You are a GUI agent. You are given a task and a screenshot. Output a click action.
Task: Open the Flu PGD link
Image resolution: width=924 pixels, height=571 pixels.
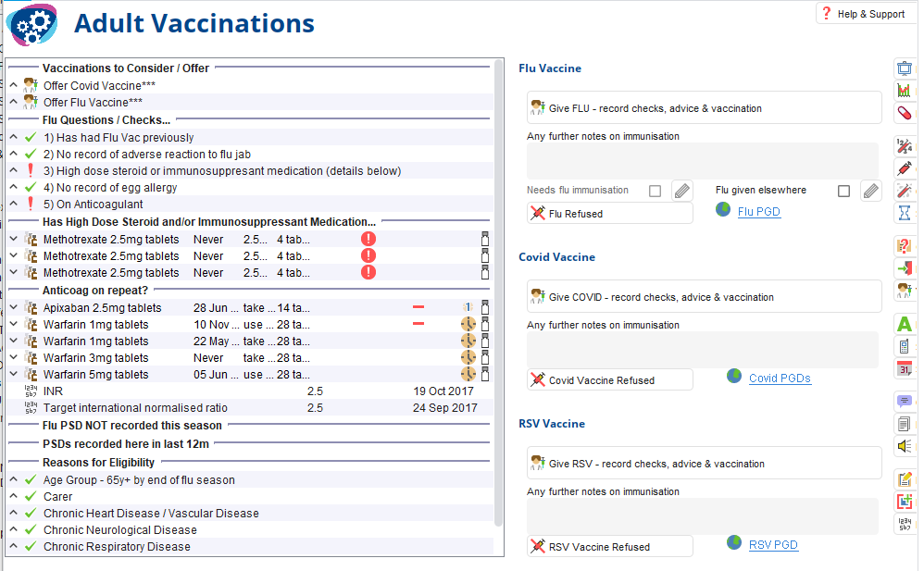[x=759, y=212]
